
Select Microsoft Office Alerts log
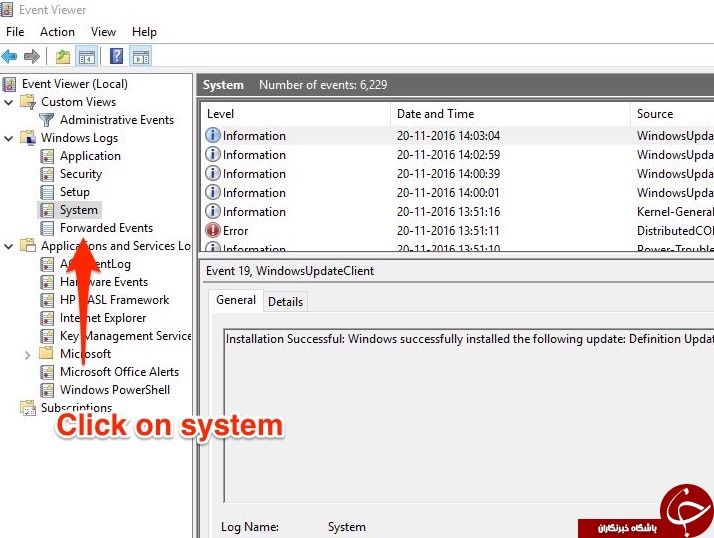(119, 372)
